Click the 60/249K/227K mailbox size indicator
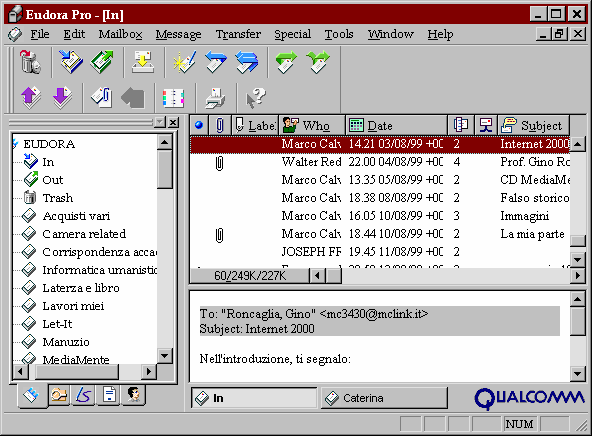The image size is (592, 436). click(250, 276)
